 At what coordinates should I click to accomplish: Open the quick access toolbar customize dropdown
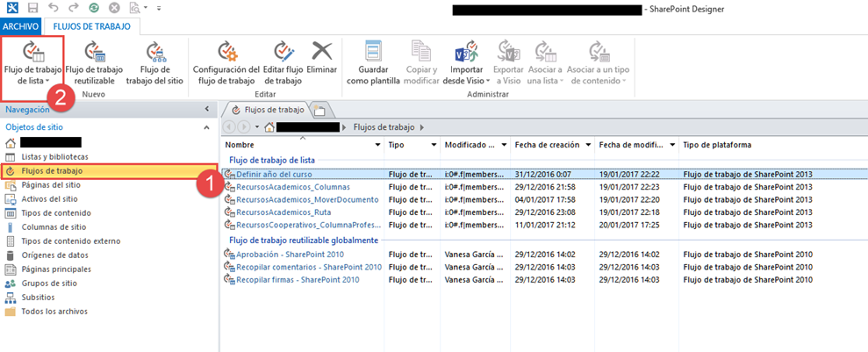[x=159, y=8]
